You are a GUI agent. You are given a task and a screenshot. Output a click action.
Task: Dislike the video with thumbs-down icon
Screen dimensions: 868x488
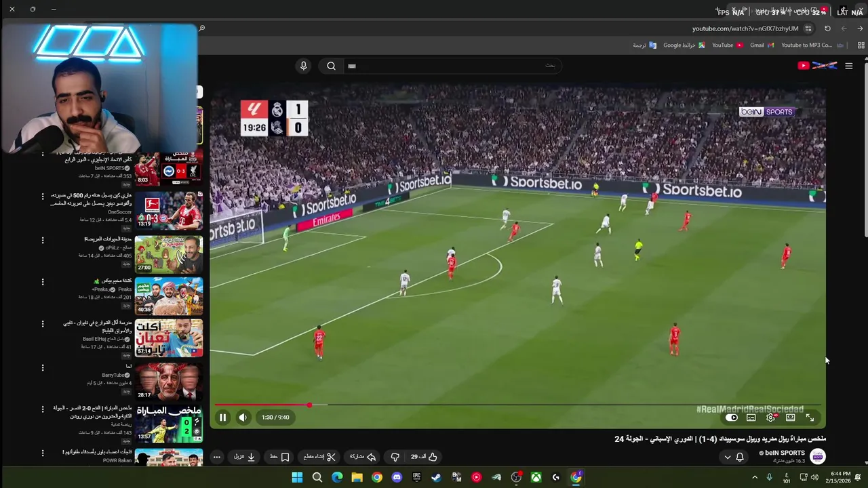pyautogui.click(x=395, y=457)
